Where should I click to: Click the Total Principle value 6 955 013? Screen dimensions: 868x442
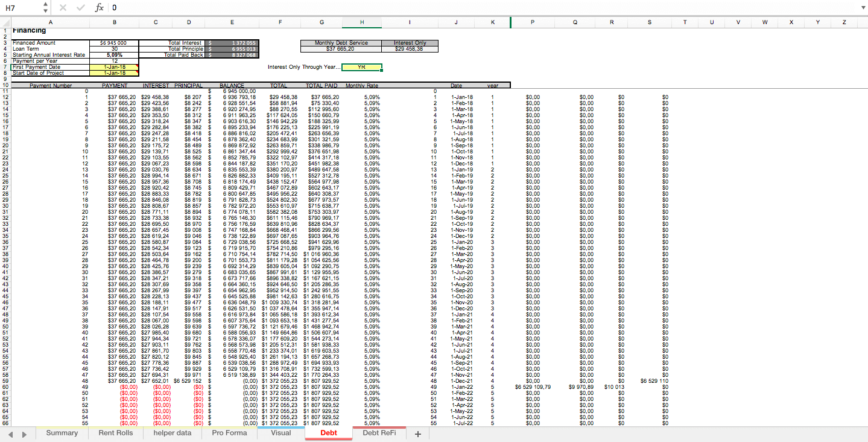[x=232, y=49]
